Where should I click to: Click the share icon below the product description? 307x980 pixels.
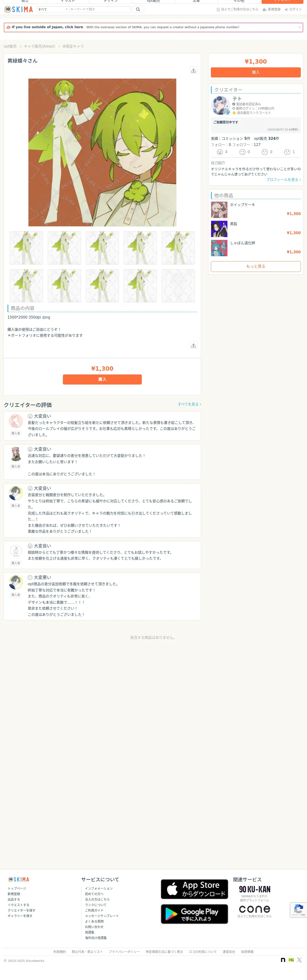click(194, 345)
